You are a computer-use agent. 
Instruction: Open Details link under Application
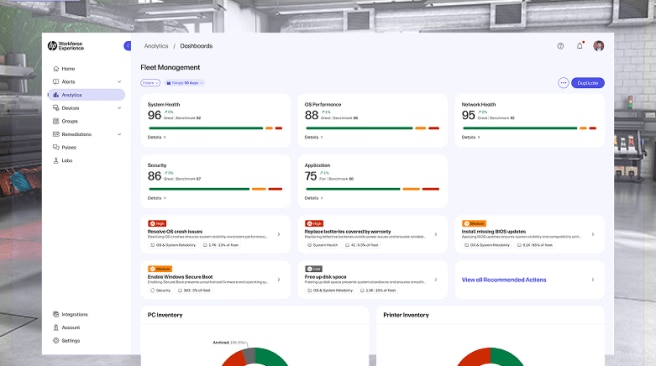pyautogui.click(x=314, y=198)
